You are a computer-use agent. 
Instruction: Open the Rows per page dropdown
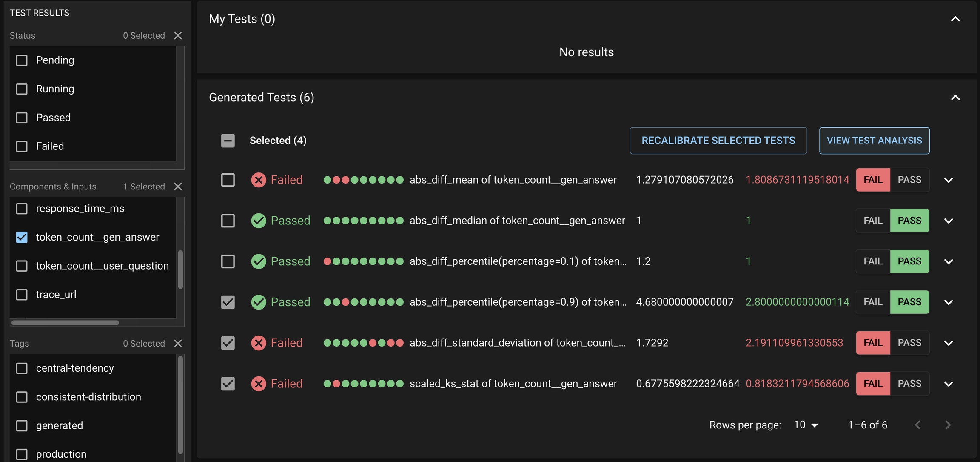click(806, 425)
